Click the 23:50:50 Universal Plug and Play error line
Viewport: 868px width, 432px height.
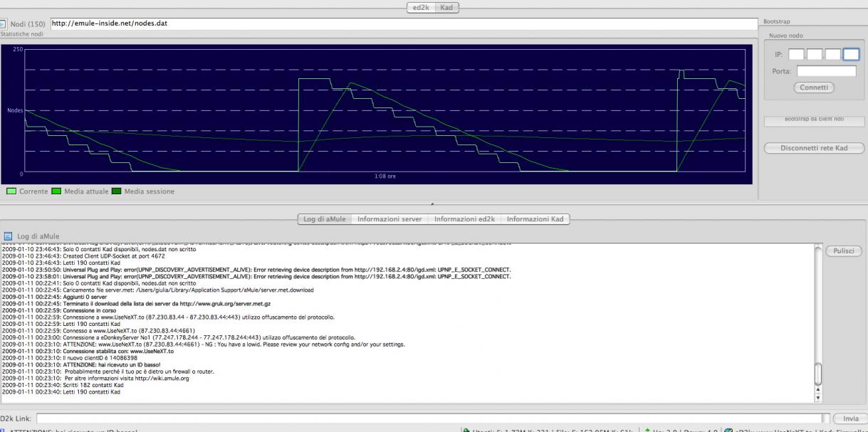pos(257,270)
